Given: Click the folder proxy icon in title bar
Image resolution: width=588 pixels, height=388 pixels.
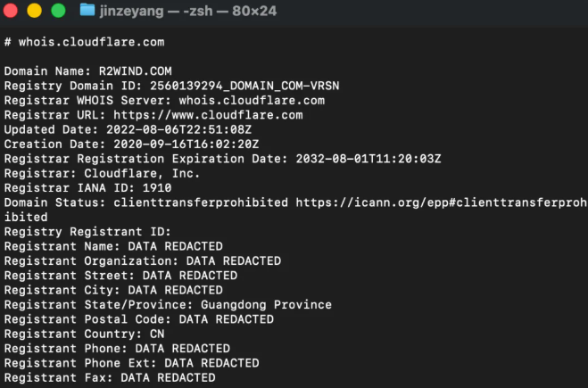Looking at the screenshot, I should [x=87, y=11].
